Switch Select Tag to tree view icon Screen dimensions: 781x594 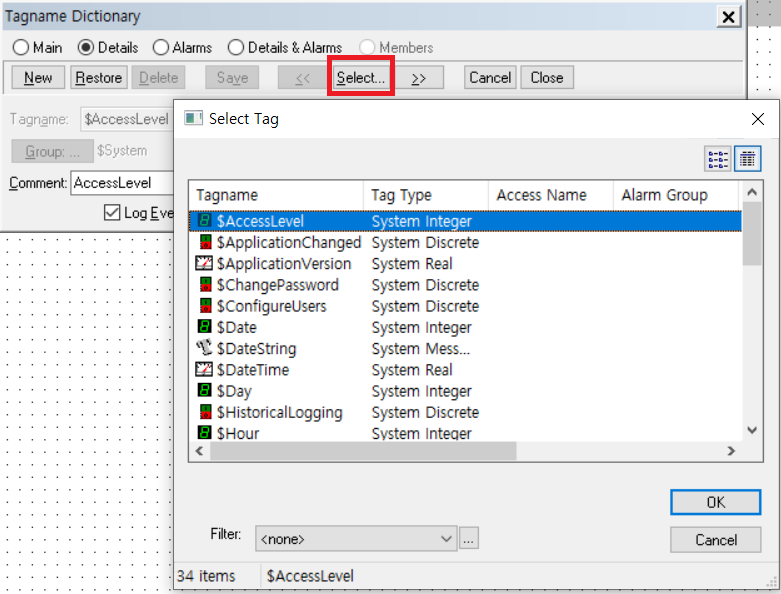point(717,159)
